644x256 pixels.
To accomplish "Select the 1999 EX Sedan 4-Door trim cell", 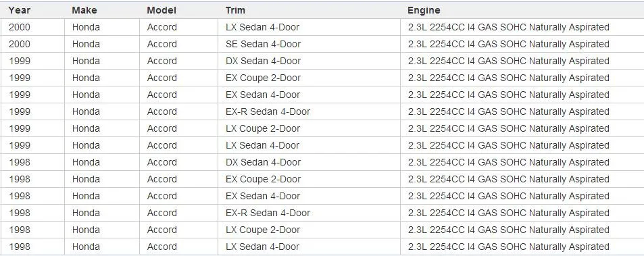I will 309,95.
